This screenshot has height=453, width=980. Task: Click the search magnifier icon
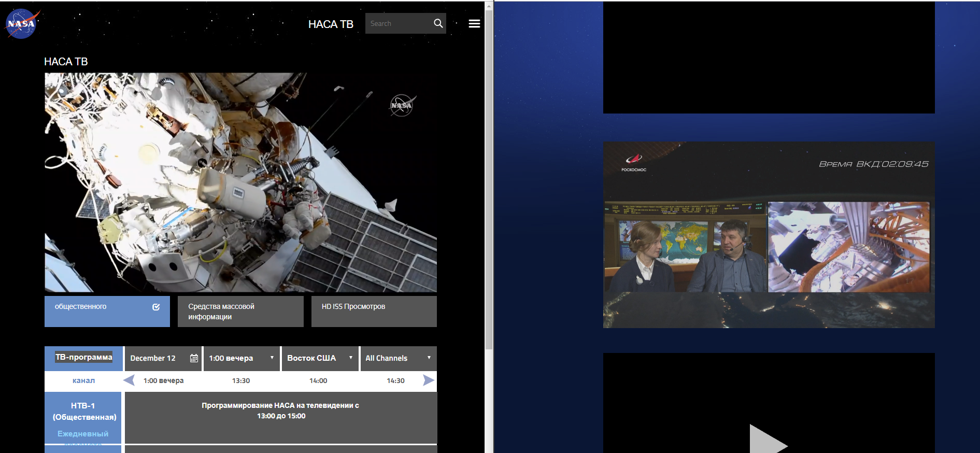pyautogui.click(x=438, y=23)
